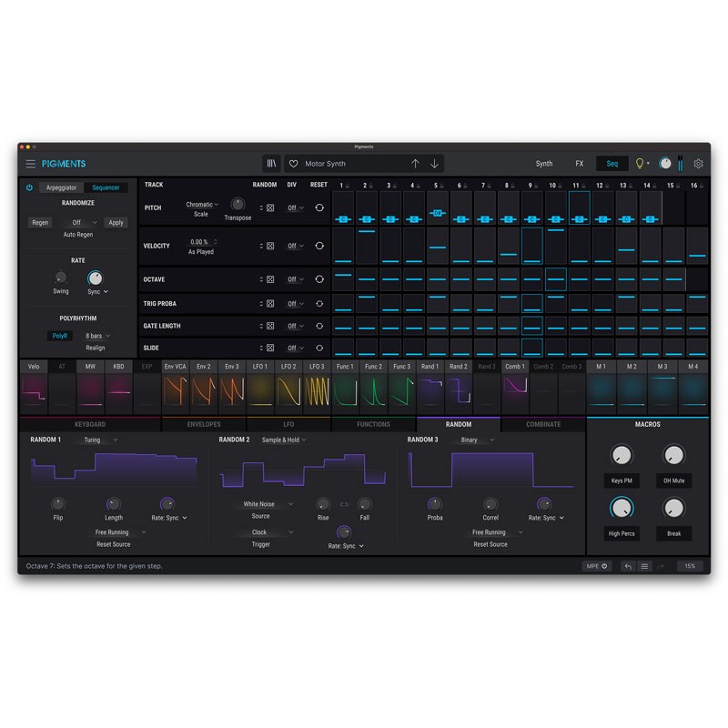728x728 pixels.
Task: Click the lightbulb sound design tips icon
Action: [640, 164]
